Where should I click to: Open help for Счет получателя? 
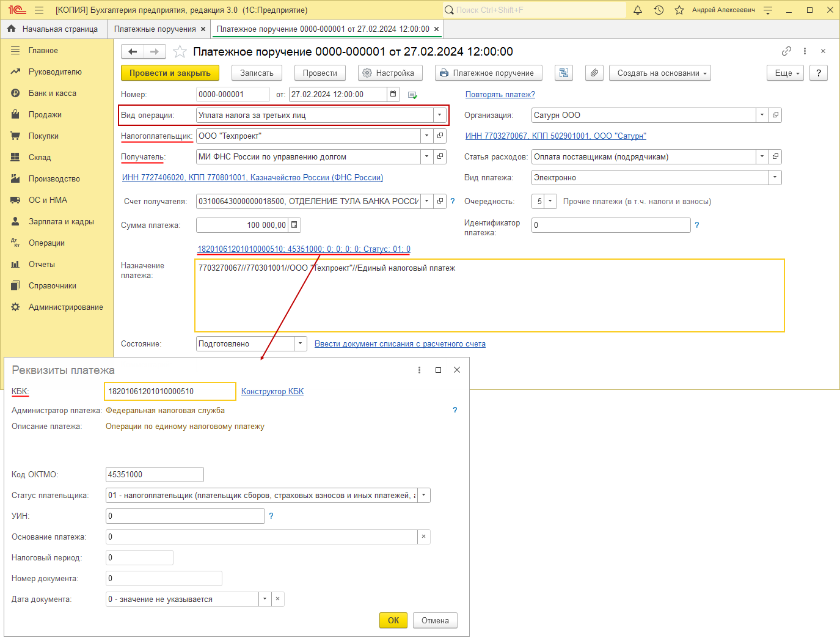tap(453, 201)
